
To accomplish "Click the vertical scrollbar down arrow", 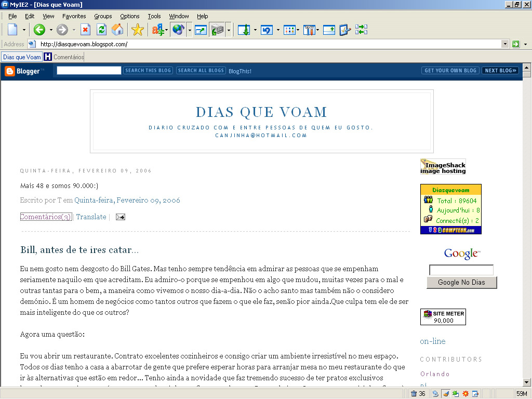I will (526, 382).
